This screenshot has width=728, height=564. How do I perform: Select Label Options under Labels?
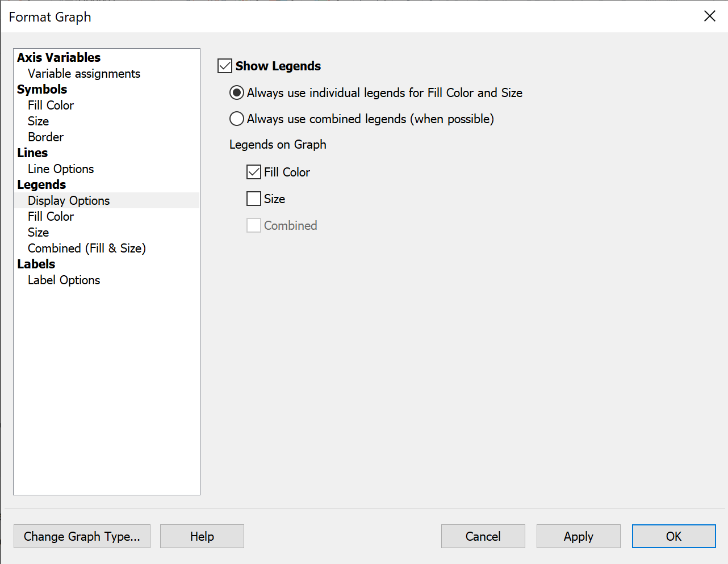pos(64,280)
